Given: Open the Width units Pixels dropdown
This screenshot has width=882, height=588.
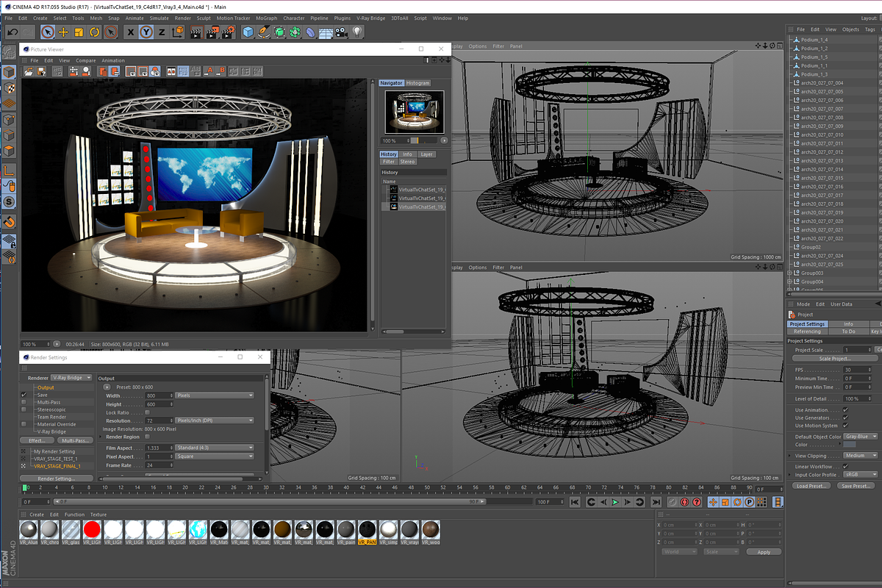Looking at the screenshot, I should [215, 395].
